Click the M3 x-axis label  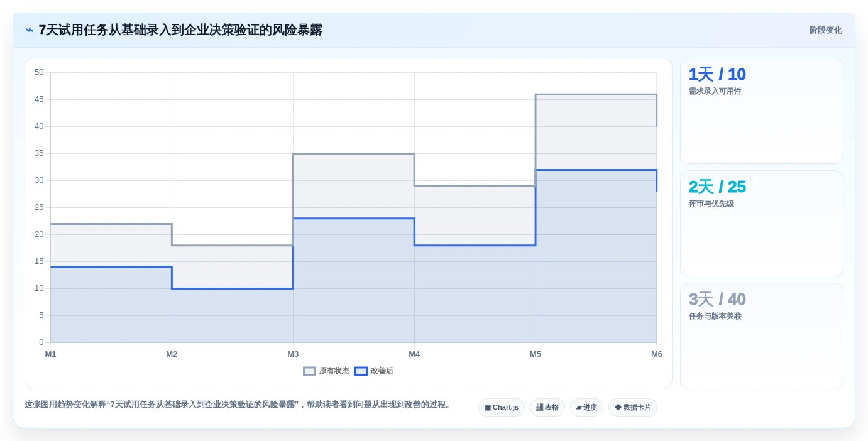pos(293,354)
